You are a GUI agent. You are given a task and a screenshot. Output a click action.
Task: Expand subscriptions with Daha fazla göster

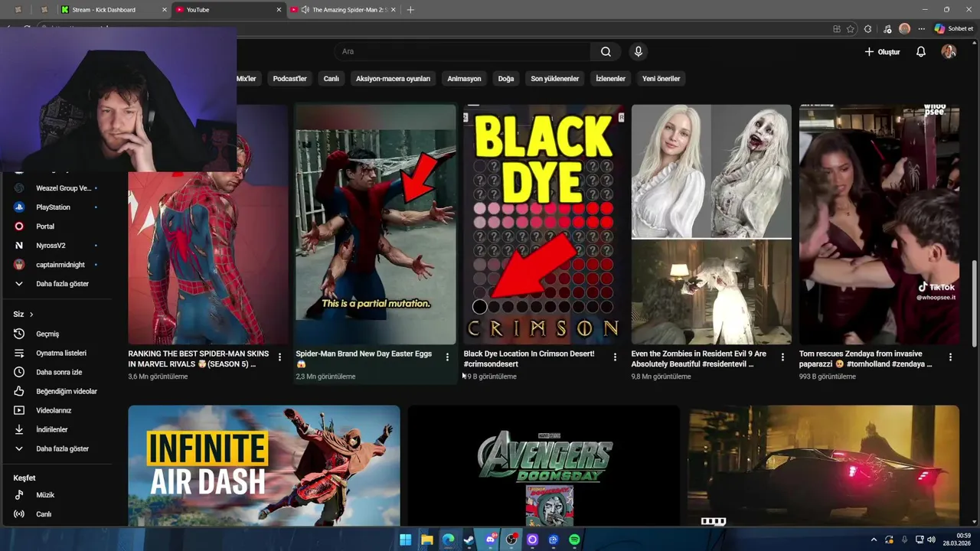click(56, 284)
